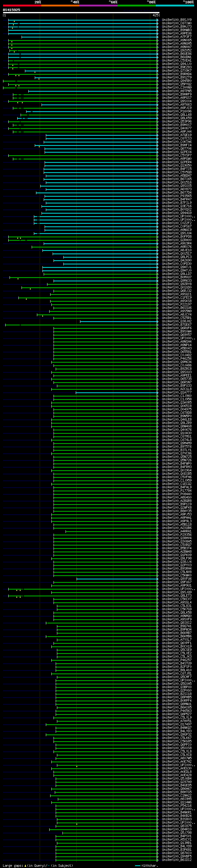The width and height of the screenshot is (197, 868).
Task: Click the query name AV415925
Action: 11,10
